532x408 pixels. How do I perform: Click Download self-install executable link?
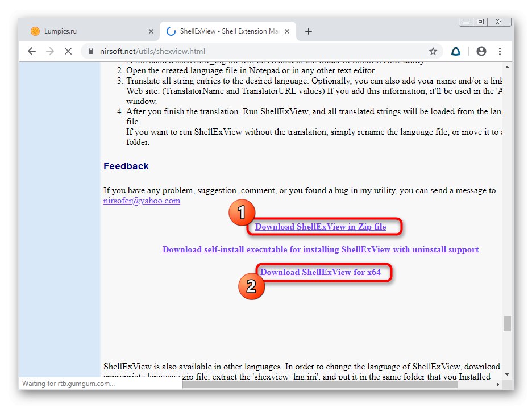point(321,249)
